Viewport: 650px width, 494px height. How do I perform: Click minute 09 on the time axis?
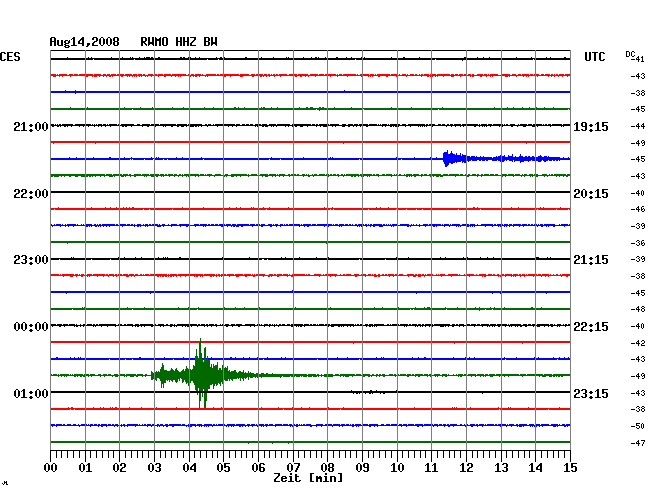coord(362,468)
